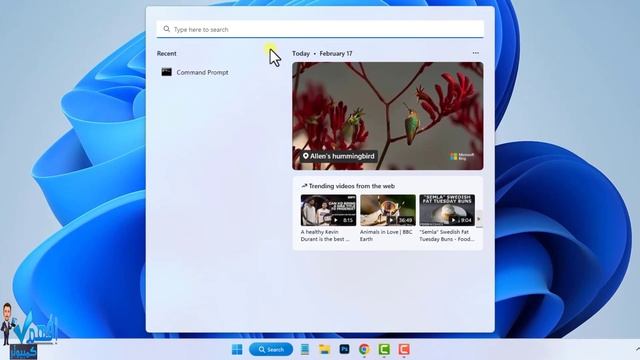Open the three-dots menu beside the Today date
Viewport: 640px width, 360px height.
[x=476, y=53]
